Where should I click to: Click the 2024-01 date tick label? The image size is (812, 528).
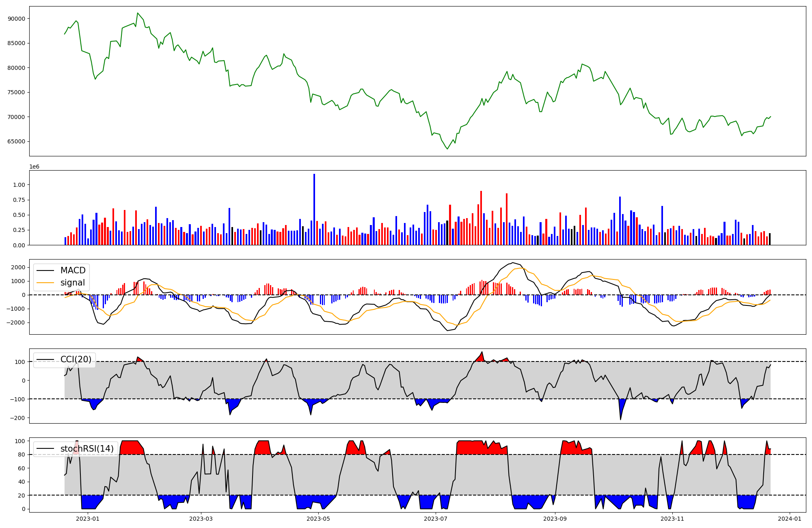(790, 519)
